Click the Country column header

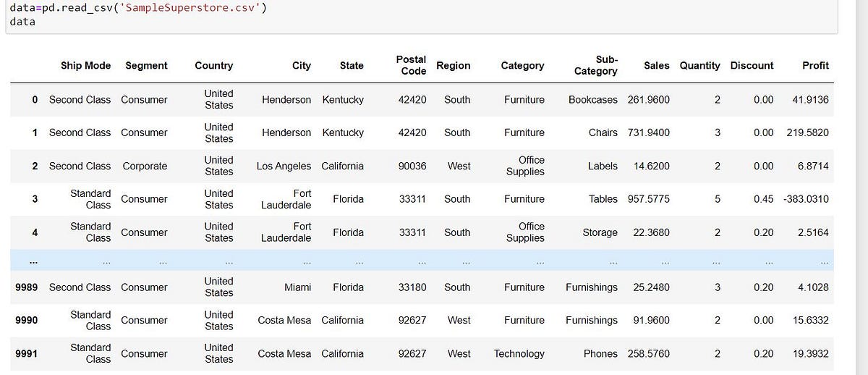[x=214, y=65]
